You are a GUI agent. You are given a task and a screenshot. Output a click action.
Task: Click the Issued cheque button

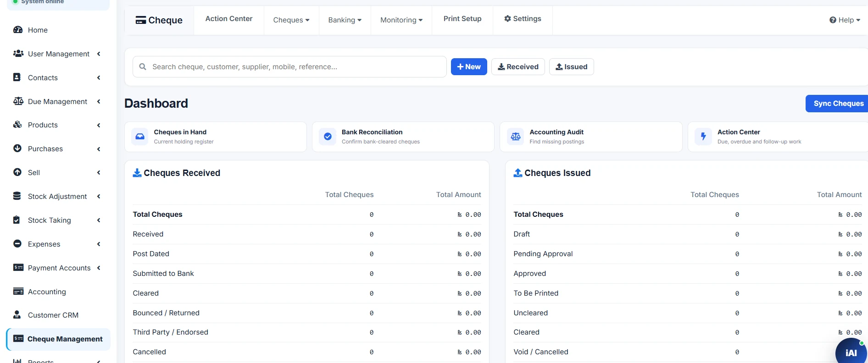pyautogui.click(x=572, y=67)
